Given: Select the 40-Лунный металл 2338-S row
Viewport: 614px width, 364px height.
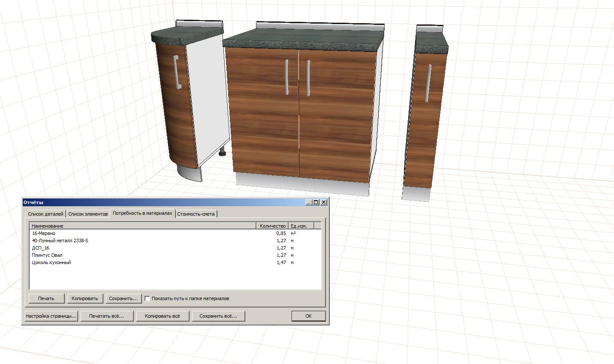Looking at the screenshot, I should pyautogui.click(x=175, y=241).
